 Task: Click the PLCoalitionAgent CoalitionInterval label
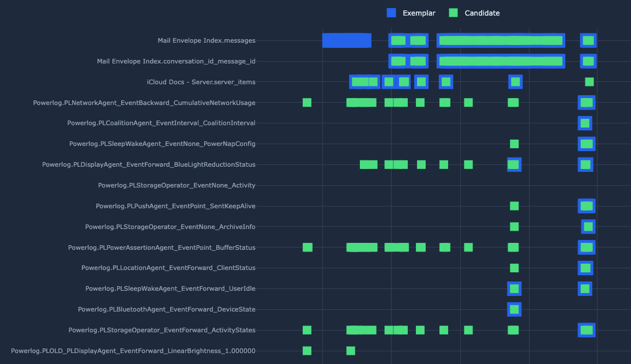pyautogui.click(x=161, y=123)
